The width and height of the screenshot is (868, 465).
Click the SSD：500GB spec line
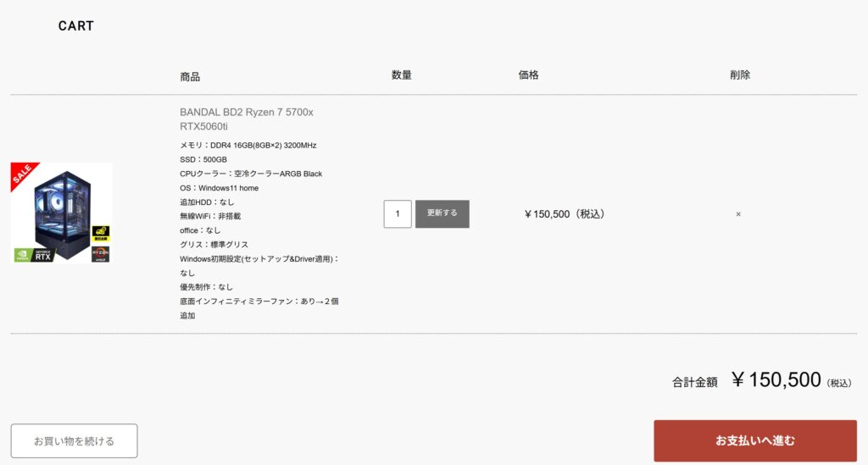(203, 159)
